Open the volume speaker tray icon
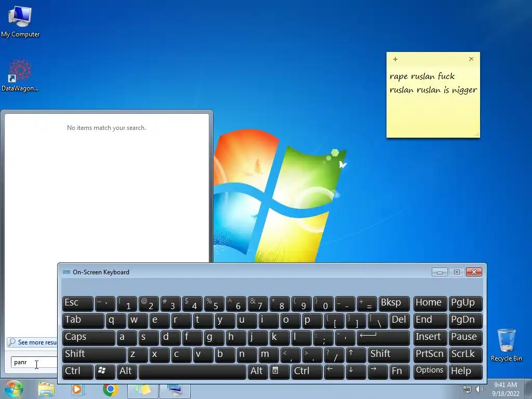Image resolution: width=532 pixels, height=399 pixels. [480, 389]
